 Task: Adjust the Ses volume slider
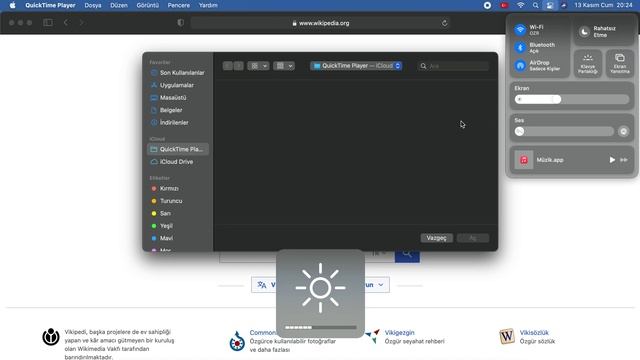coord(564,131)
